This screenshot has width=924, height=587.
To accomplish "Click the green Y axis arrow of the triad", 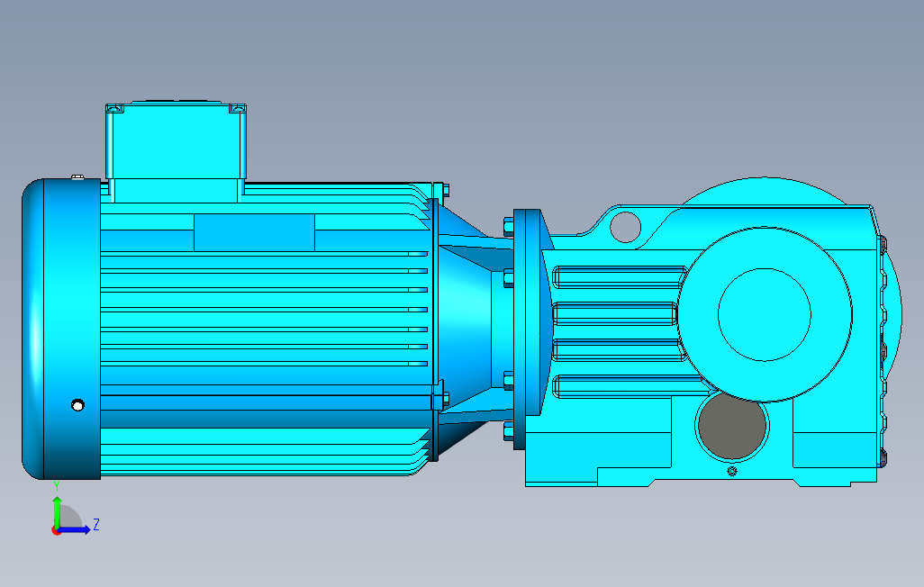I will point(57,511).
